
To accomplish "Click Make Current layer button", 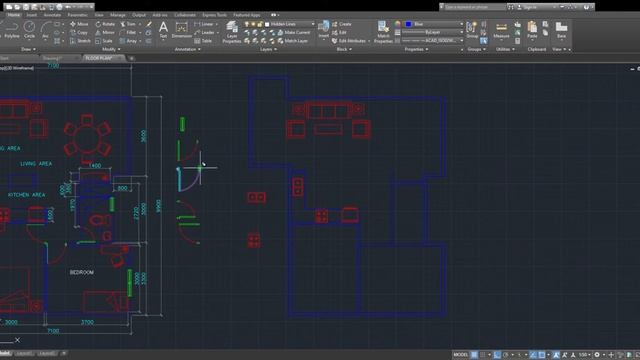I will point(294,32).
